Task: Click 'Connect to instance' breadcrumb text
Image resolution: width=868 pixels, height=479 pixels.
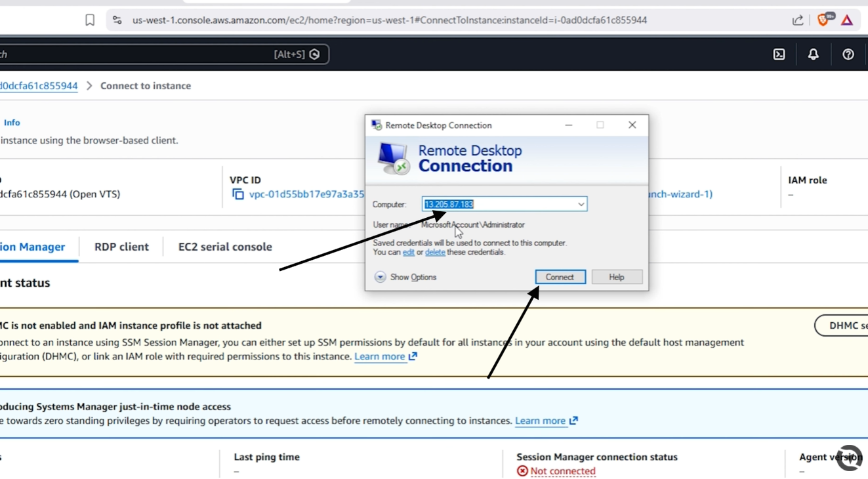Action: pyautogui.click(x=146, y=86)
